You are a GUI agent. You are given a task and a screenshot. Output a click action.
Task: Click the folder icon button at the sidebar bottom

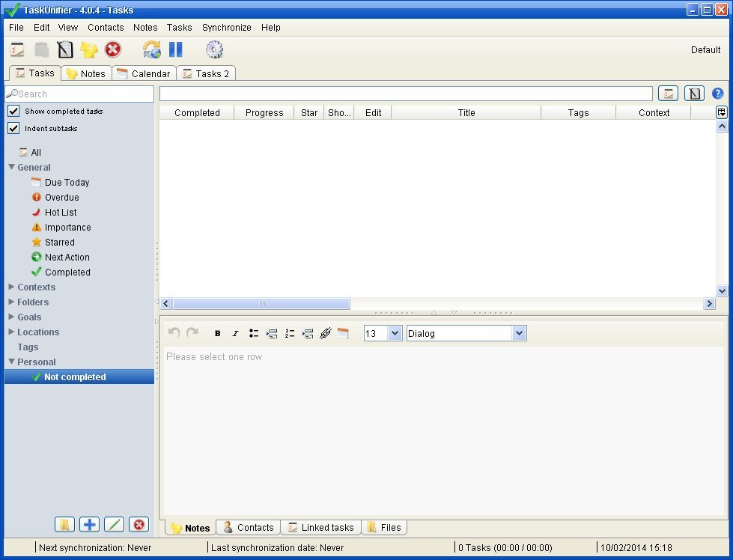click(x=64, y=525)
